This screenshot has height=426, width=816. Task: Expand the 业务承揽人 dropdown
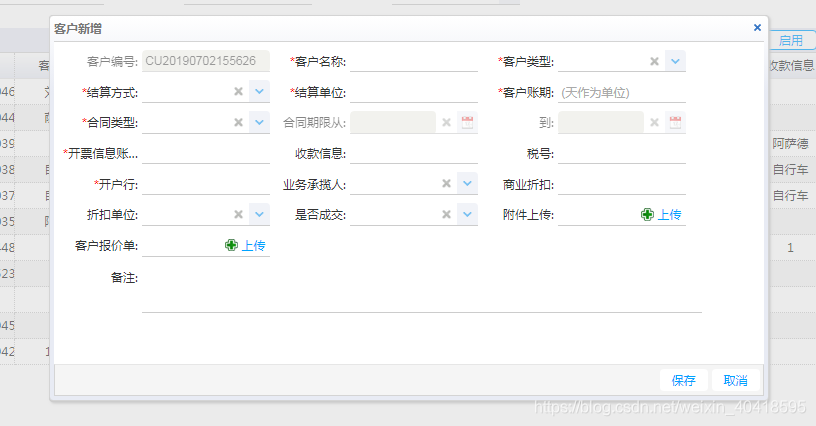coord(467,184)
